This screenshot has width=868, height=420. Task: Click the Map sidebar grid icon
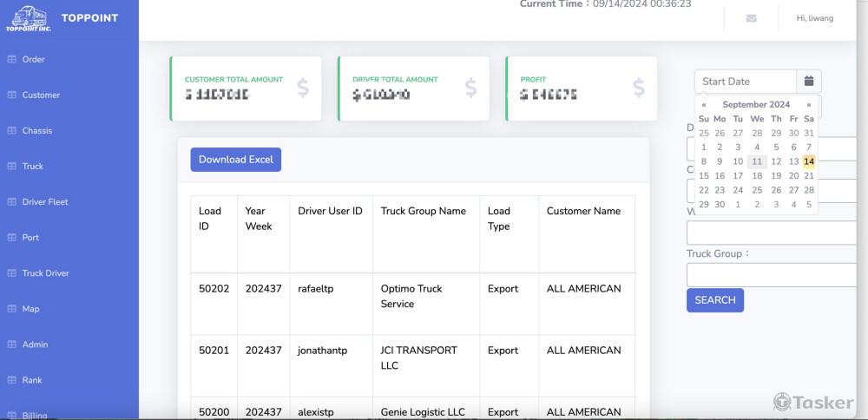(11, 309)
